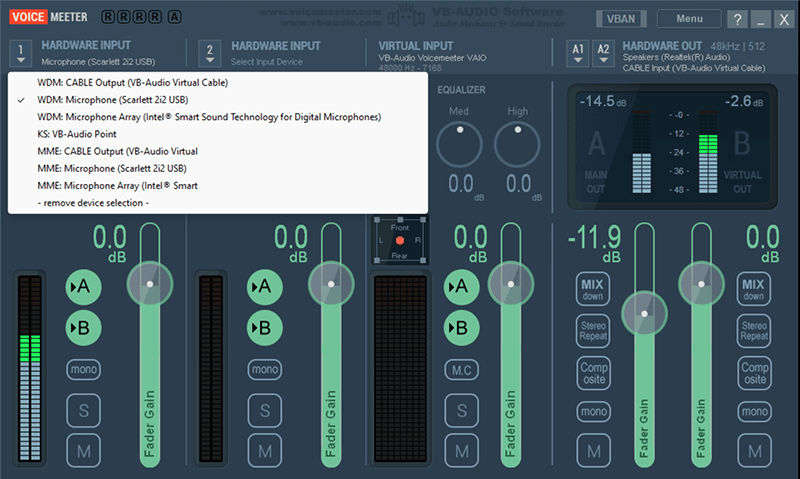Mute Hardware Input 2 strip
The width and height of the screenshot is (800, 479).
(x=264, y=451)
